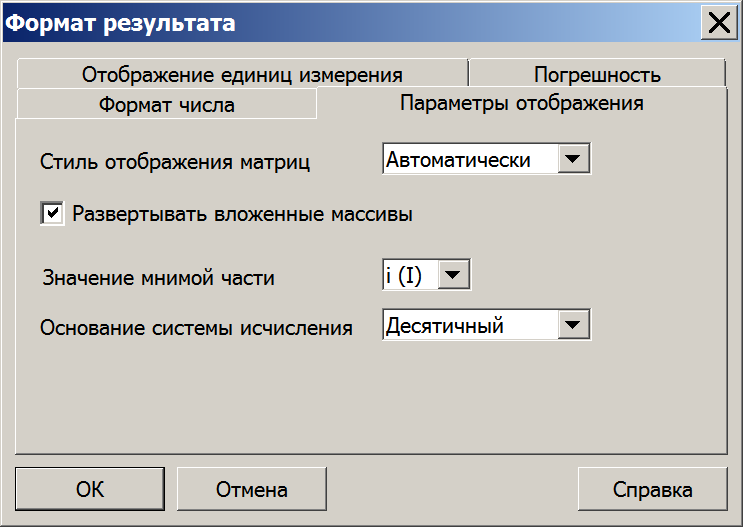Screen dimensions: 743x527
Task: Click the Значение мнимой части label
Action: click(159, 277)
